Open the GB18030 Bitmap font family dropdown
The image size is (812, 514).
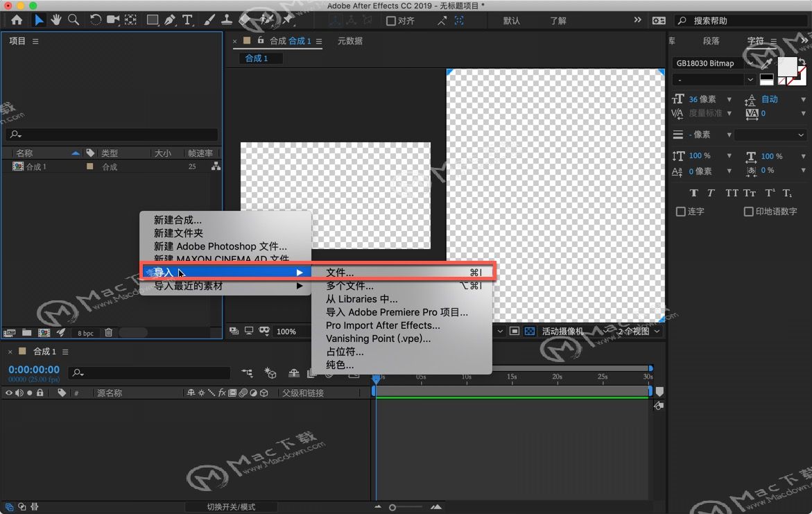click(x=750, y=63)
